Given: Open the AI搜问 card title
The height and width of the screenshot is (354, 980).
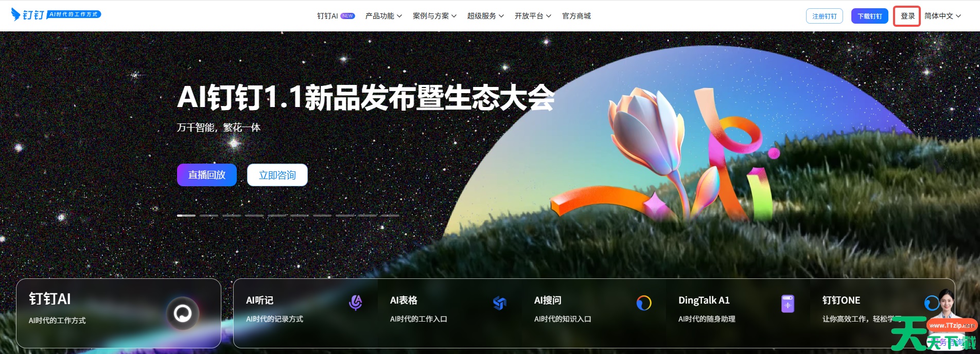Looking at the screenshot, I should 548,300.
